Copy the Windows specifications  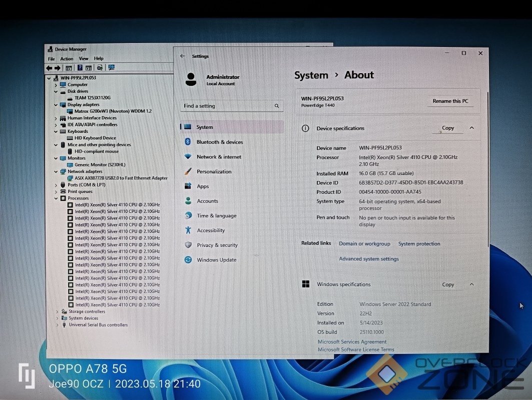448,284
